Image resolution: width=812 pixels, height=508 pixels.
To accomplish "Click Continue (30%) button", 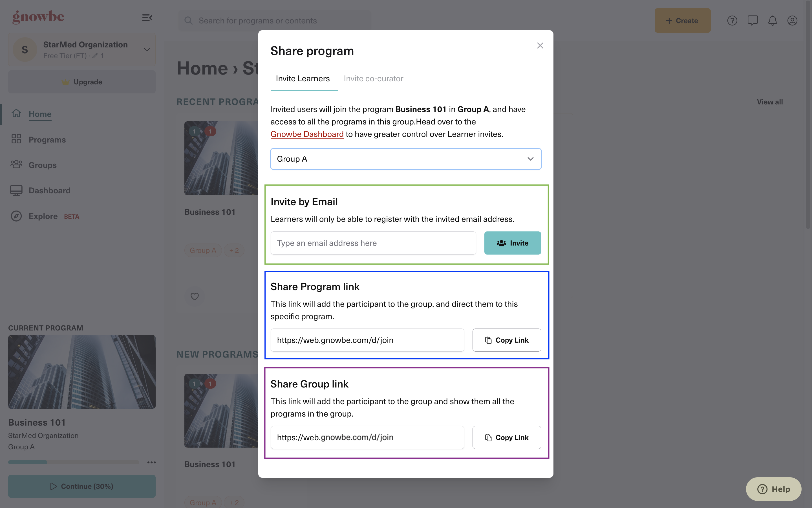I will [x=81, y=486].
